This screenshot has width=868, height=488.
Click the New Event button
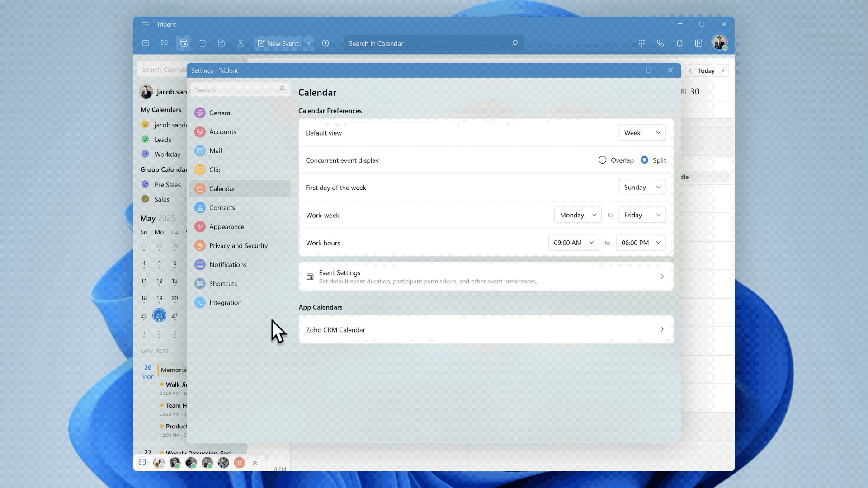[278, 43]
